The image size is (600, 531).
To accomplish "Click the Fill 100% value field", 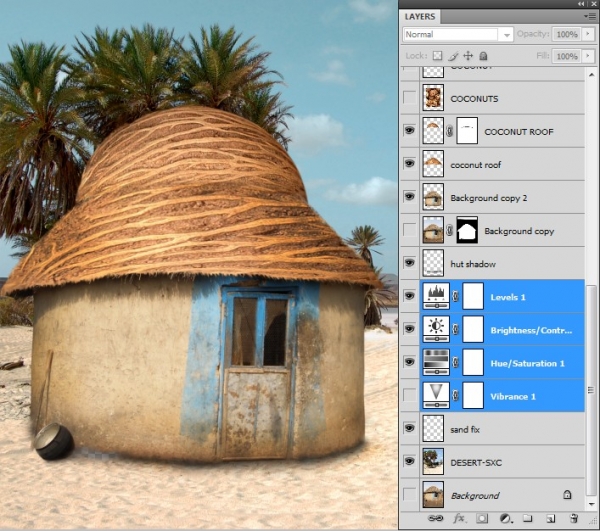I will [x=567, y=56].
